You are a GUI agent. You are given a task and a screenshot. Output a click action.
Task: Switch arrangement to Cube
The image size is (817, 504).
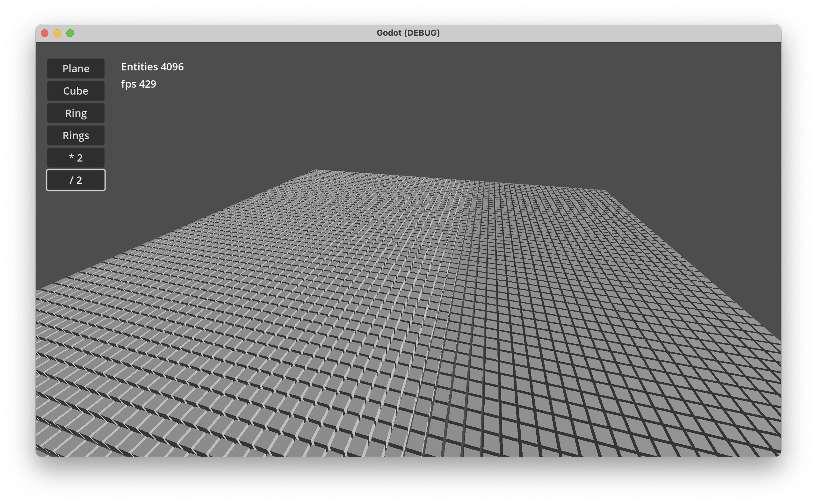click(x=76, y=91)
